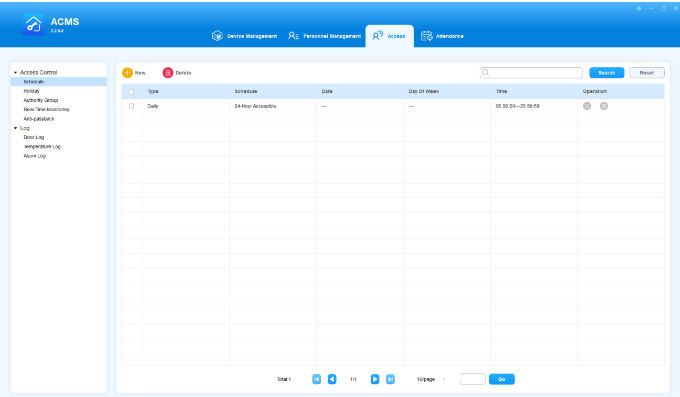Click edit icon in Daily schedule row
680x397 pixels.
[587, 106]
